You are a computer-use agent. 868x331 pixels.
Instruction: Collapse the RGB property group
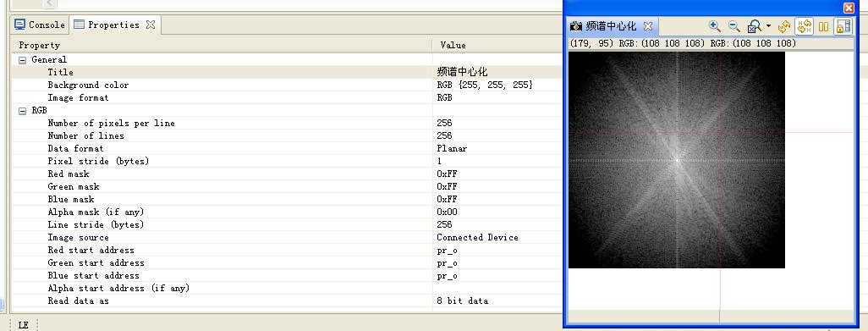22,111
